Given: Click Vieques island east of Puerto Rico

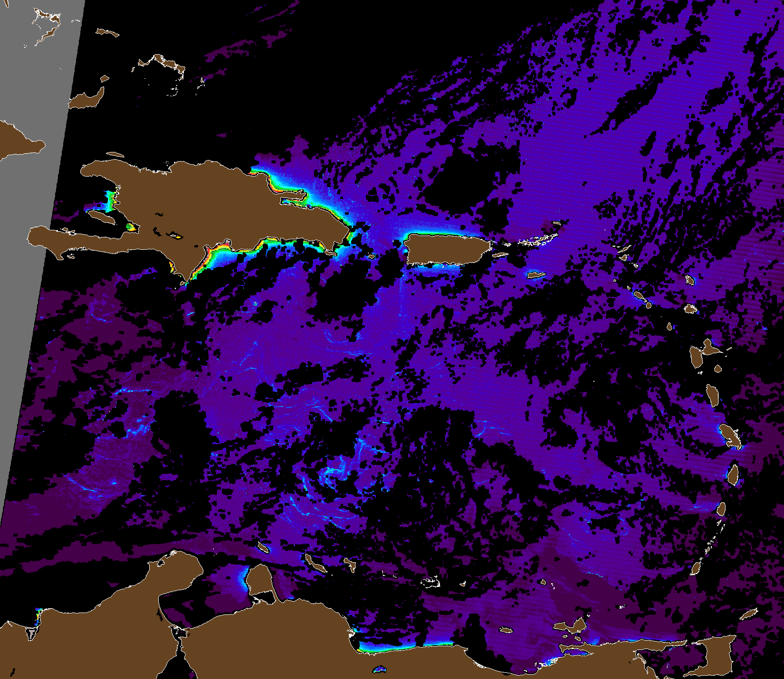Looking at the screenshot, I should (502, 255).
